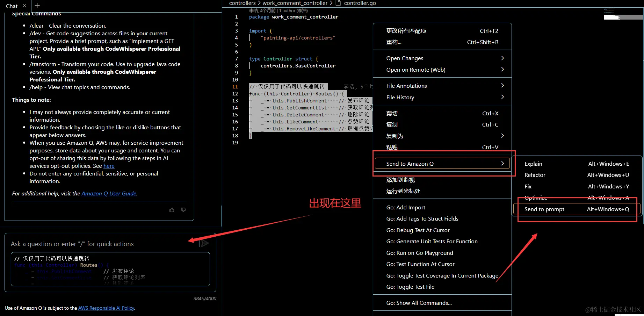The width and height of the screenshot is (644, 316).
Task: Open the Amazon Q User Guide link
Action: [109, 193]
